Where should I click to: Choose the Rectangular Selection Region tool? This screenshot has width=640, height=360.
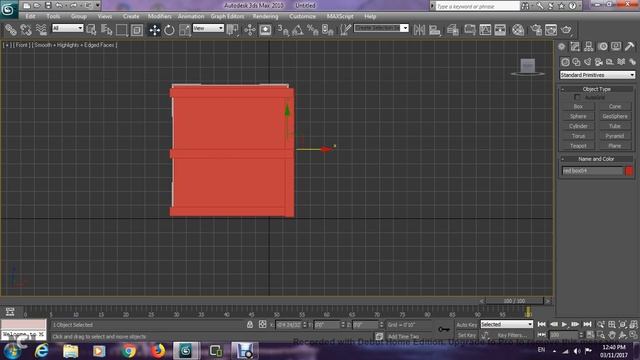coord(122,30)
